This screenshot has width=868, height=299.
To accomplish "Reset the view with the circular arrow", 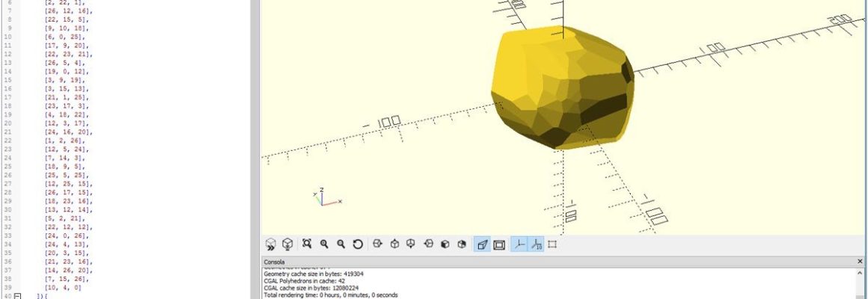I will [x=358, y=244].
